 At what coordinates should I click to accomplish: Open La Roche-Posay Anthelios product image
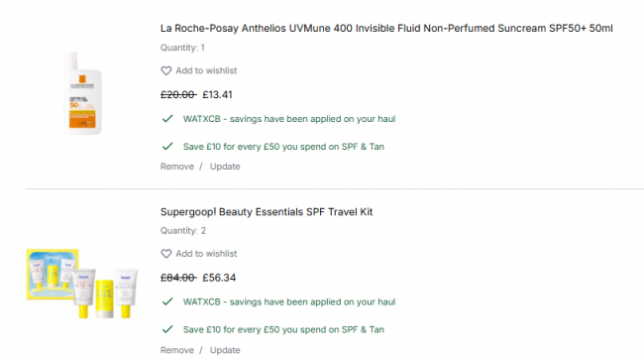click(x=82, y=93)
